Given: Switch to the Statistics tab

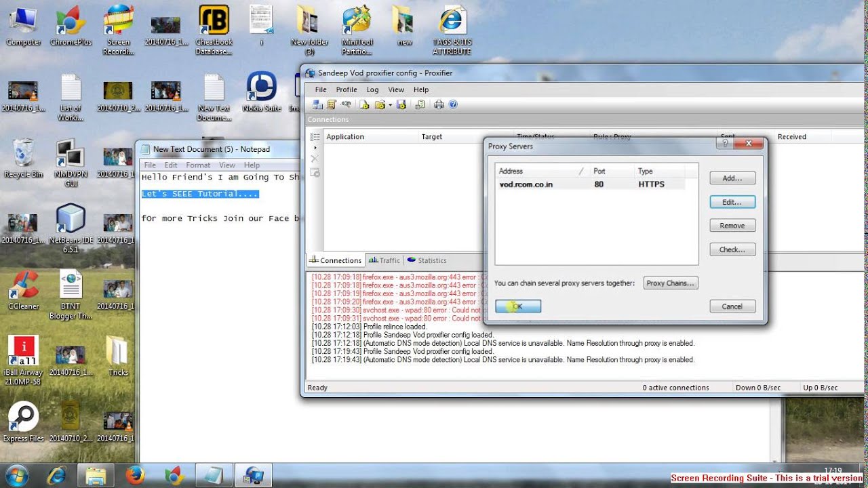Looking at the screenshot, I should [x=427, y=260].
